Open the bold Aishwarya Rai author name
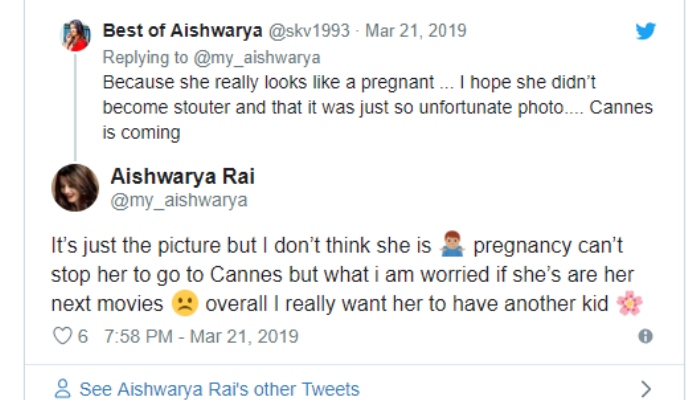 click(x=178, y=177)
